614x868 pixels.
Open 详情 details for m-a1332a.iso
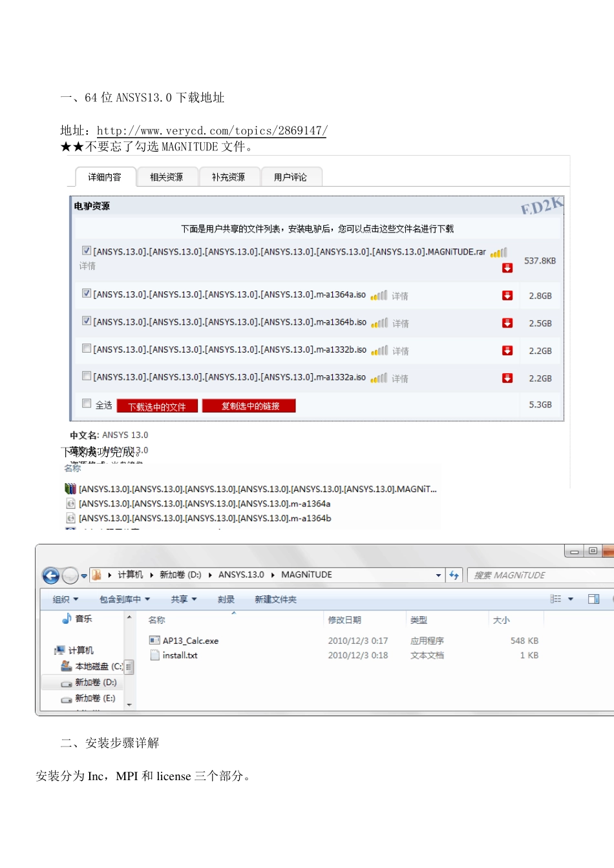(x=400, y=378)
